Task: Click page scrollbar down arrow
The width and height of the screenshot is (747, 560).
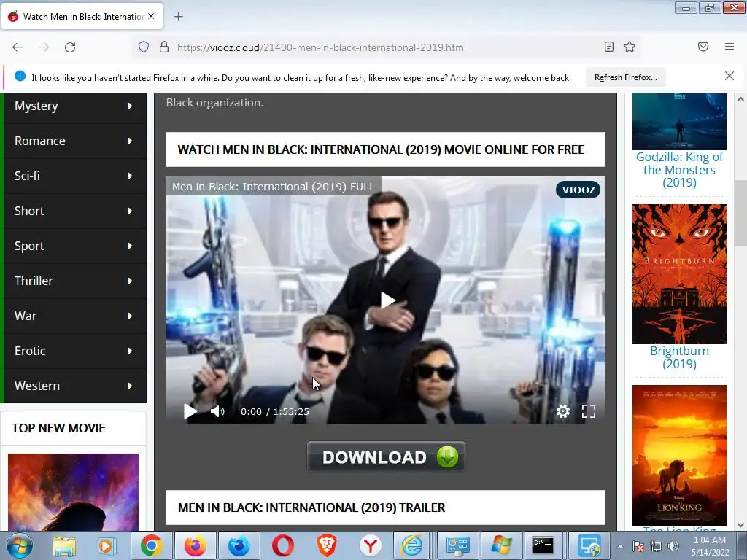Action: [740, 525]
